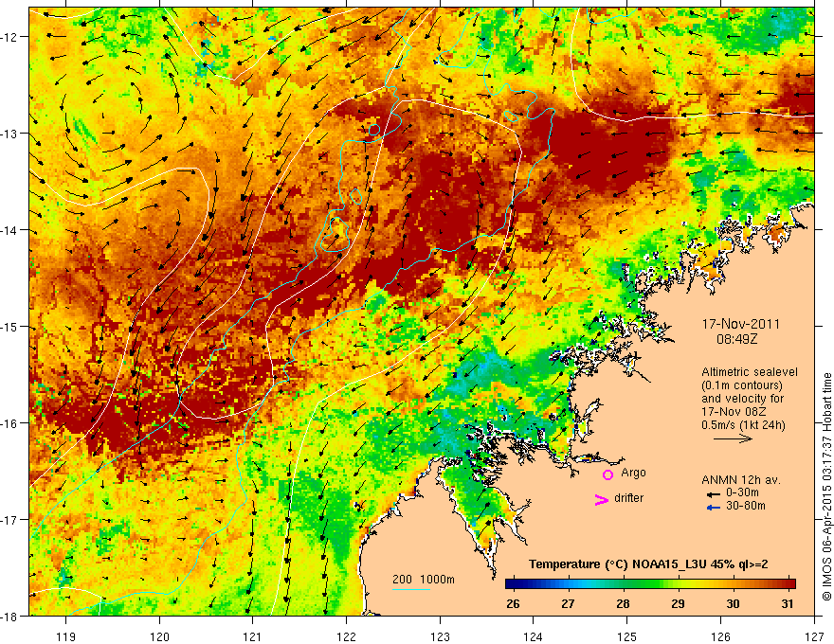Click the 'Argo' legend label
834x644 pixels.
click(x=633, y=473)
